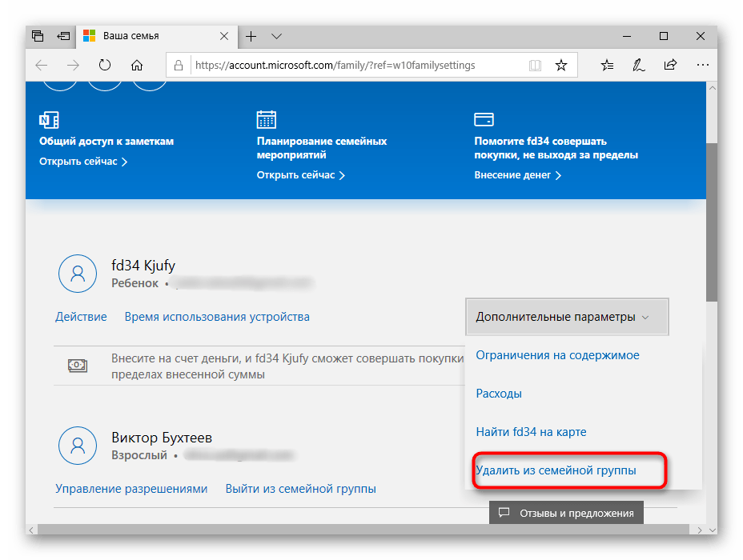Open the Hub panel icon
This screenshot has height=560, width=743.
pos(607,65)
